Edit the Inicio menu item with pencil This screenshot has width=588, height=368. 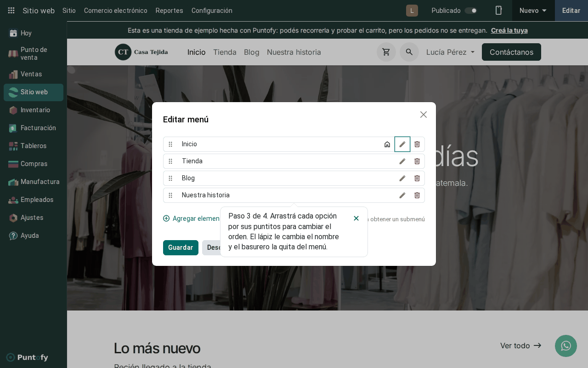402,144
